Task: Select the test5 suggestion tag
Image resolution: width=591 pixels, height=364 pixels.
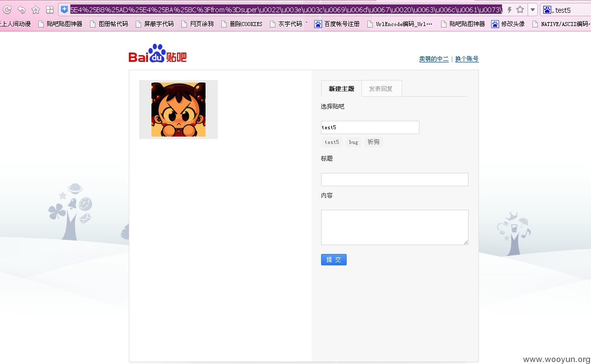Action: point(332,142)
